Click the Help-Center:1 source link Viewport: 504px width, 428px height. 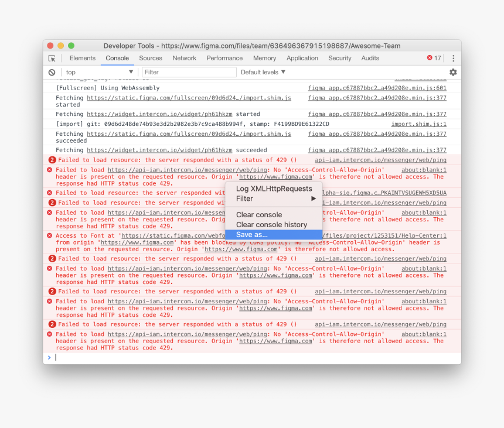[x=384, y=236]
